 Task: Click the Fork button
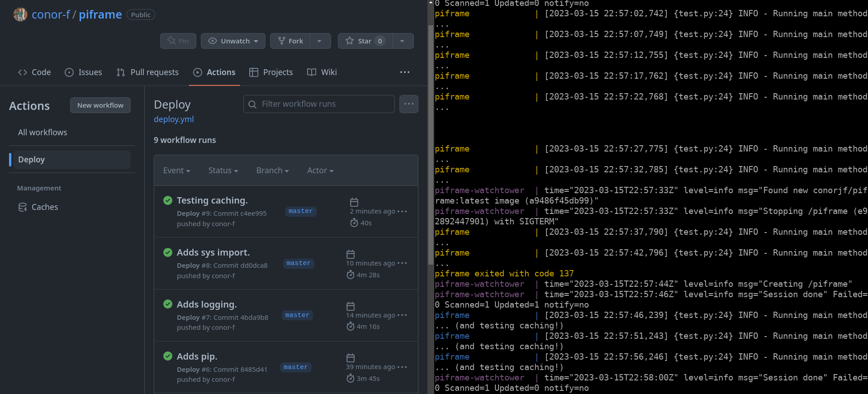click(x=290, y=41)
